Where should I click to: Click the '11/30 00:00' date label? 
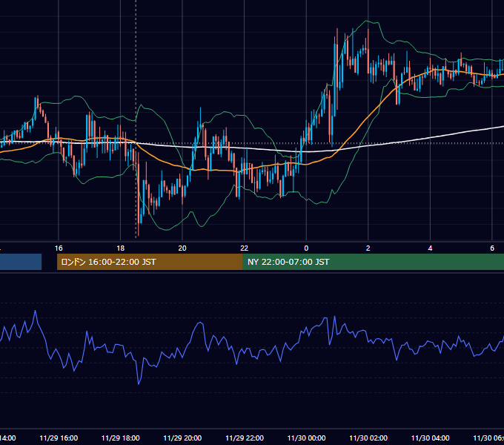(306, 438)
